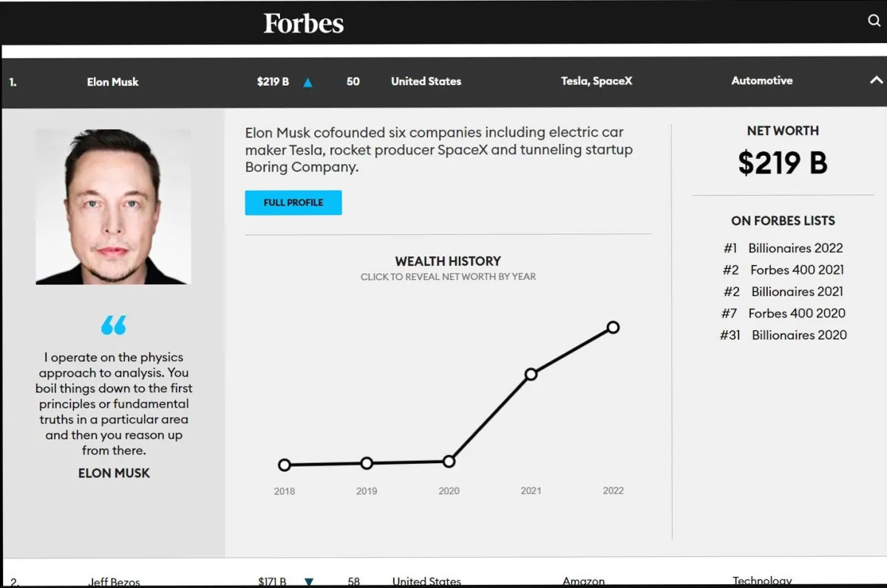This screenshot has width=887, height=588.
Task: Collapse the Elon Musk row chevron
Action: [x=876, y=81]
